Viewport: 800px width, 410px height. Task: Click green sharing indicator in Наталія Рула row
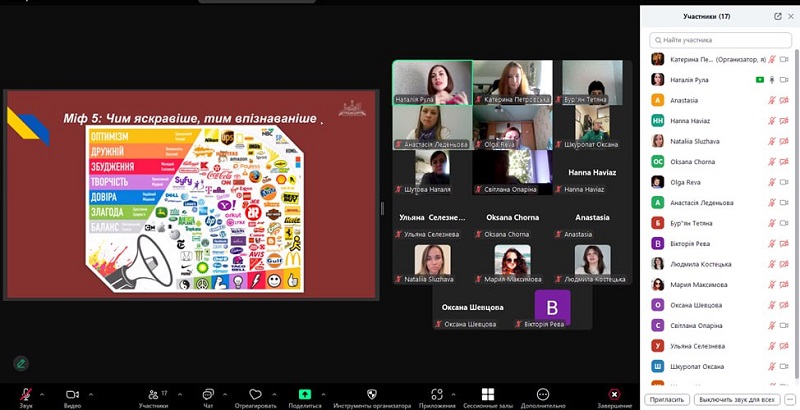tap(759, 80)
